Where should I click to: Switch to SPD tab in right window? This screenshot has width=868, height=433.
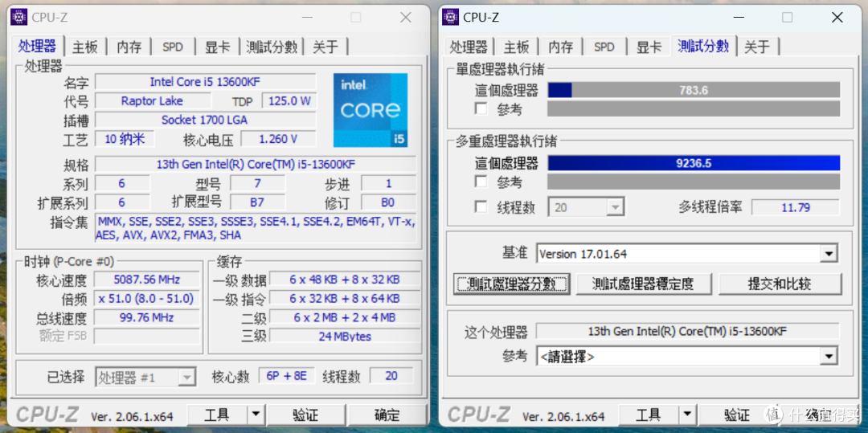604,47
